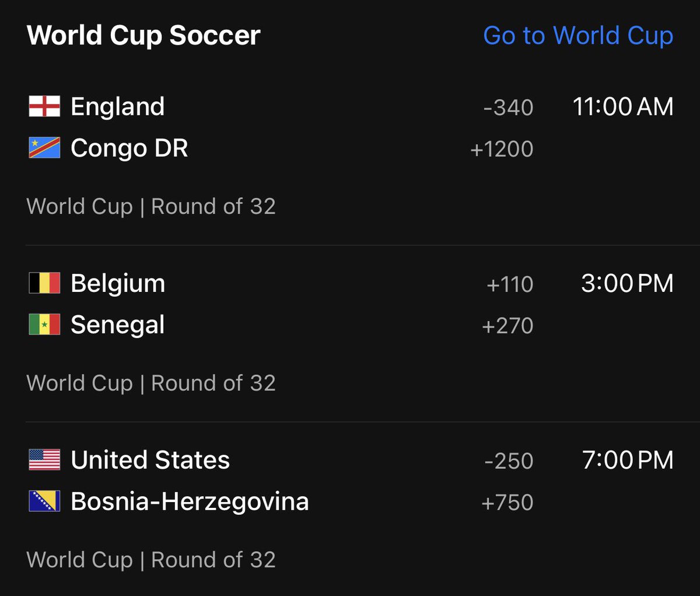This screenshot has height=596, width=700.
Task: Tap the United States flag icon
Action: (x=44, y=460)
